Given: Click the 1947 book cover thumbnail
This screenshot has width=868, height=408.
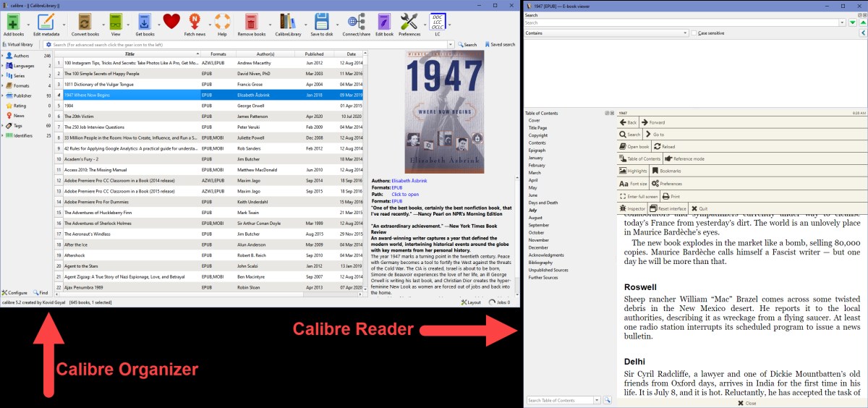Looking at the screenshot, I should pos(444,111).
